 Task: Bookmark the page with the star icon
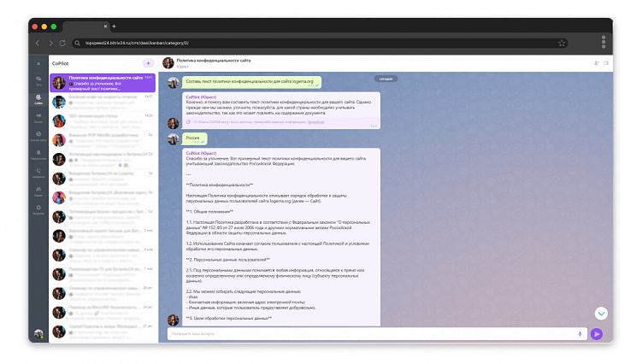(x=562, y=43)
